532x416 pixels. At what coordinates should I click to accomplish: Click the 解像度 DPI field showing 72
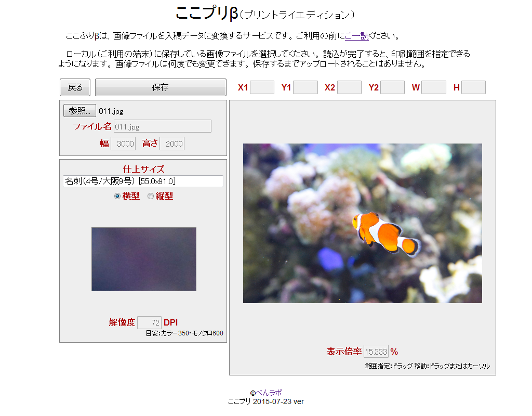pos(149,322)
